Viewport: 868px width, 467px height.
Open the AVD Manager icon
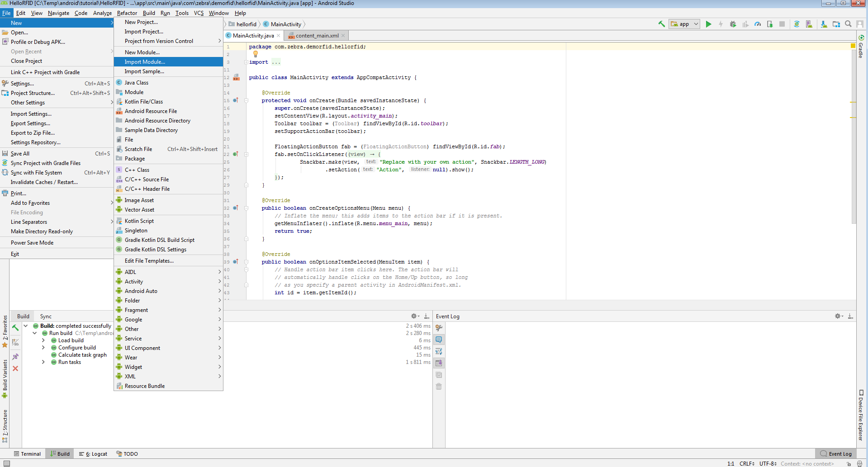(809, 24)
